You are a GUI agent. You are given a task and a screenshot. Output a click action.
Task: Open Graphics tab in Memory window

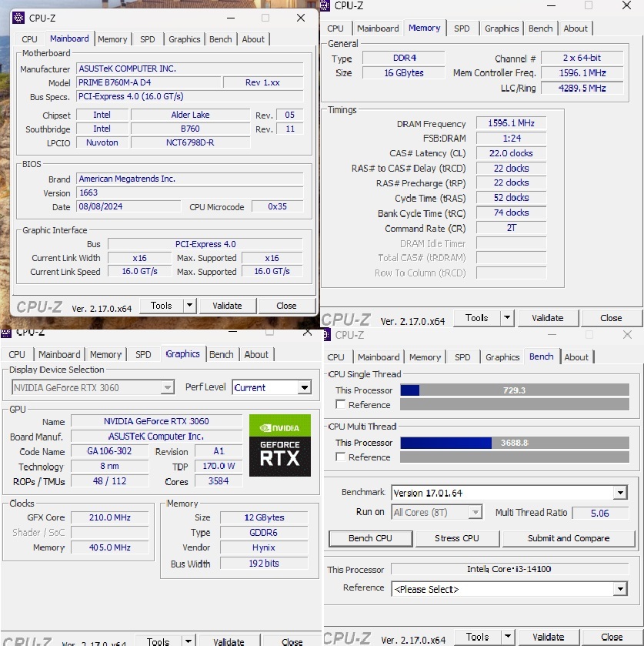(501, 28)
